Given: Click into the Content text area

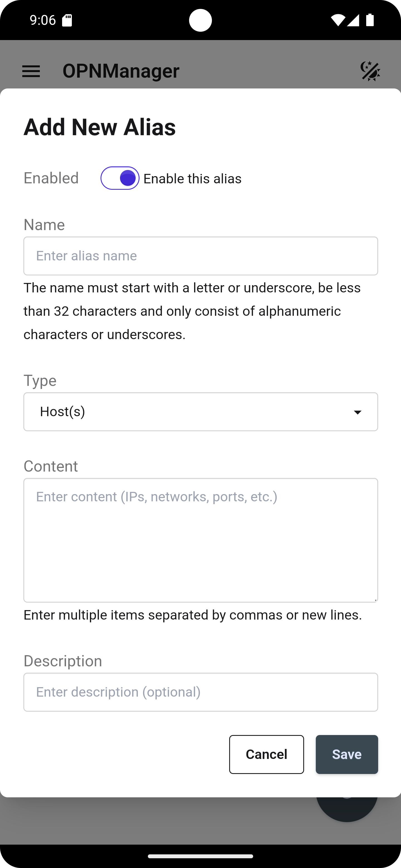Looking at the screenshot, I should coord(200,540).
